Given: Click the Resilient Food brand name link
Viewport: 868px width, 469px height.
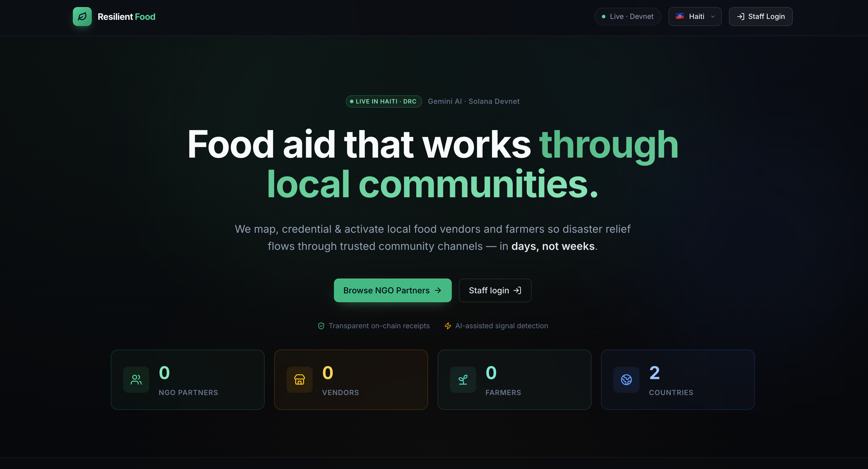Looking at the screenshot, I should point(126,17).
